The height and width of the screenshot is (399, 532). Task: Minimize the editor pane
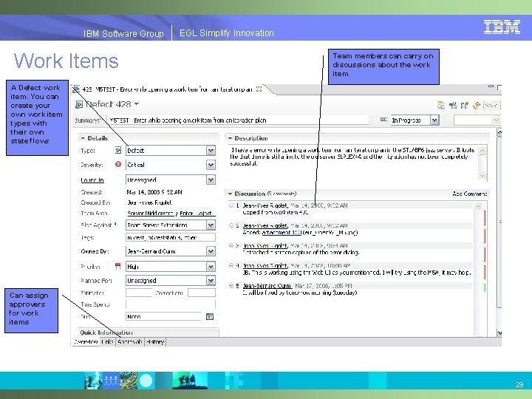(491, 86)
